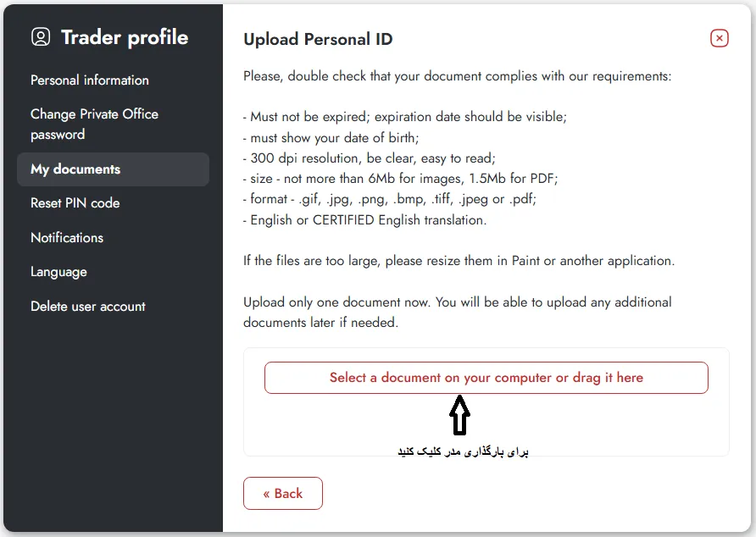This screenshot has width=756, height=537.
Task: Choose Delete user account option
Action: pos(88,307)
